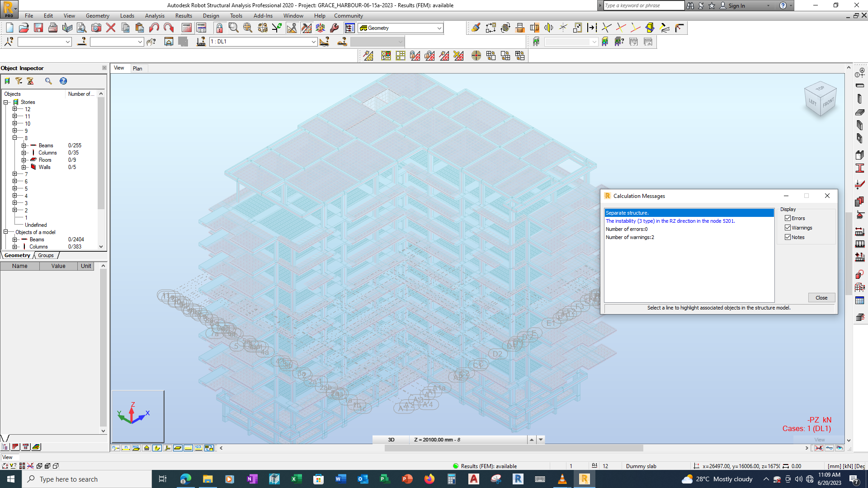Click Close button in Calculation Messages
This screenshot has height=488, width=868.
click(x=821, y=298)
